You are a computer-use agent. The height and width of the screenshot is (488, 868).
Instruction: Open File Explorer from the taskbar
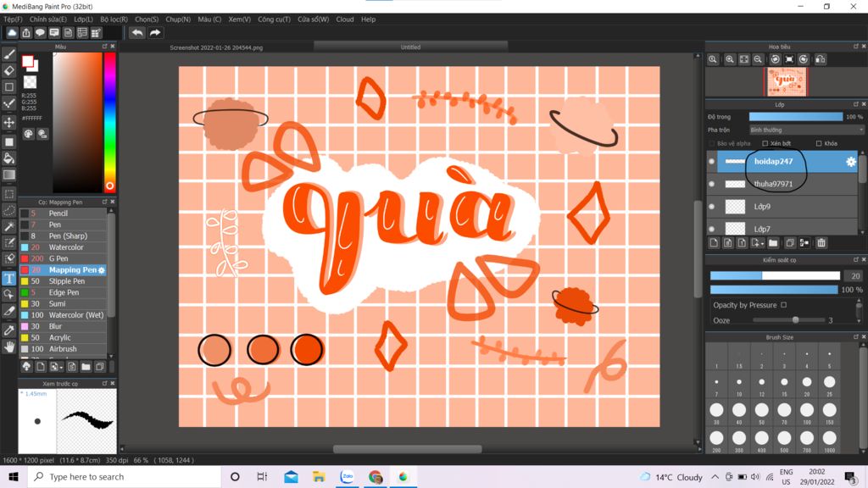(319, 477)
